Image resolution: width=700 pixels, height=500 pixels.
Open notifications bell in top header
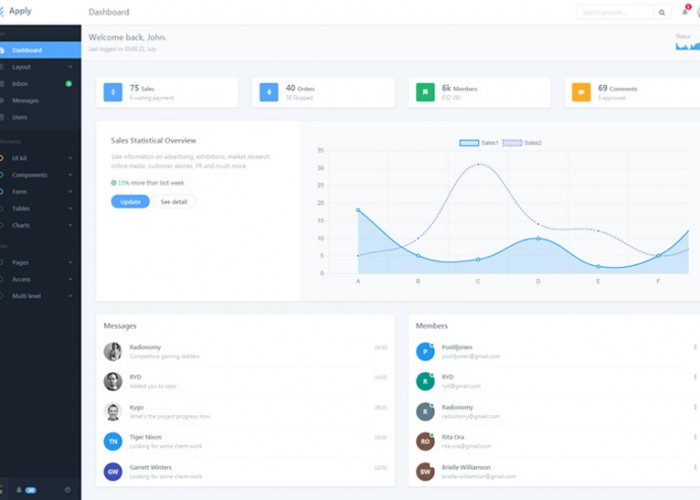coord(685,11)
